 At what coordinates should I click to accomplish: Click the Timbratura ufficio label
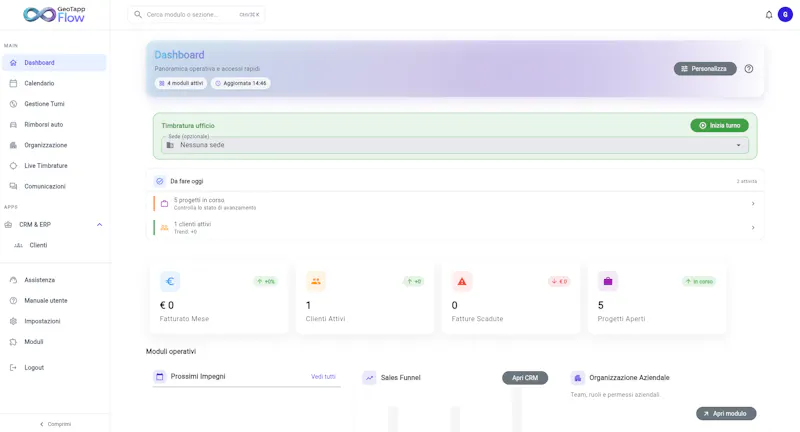point(188,125)
